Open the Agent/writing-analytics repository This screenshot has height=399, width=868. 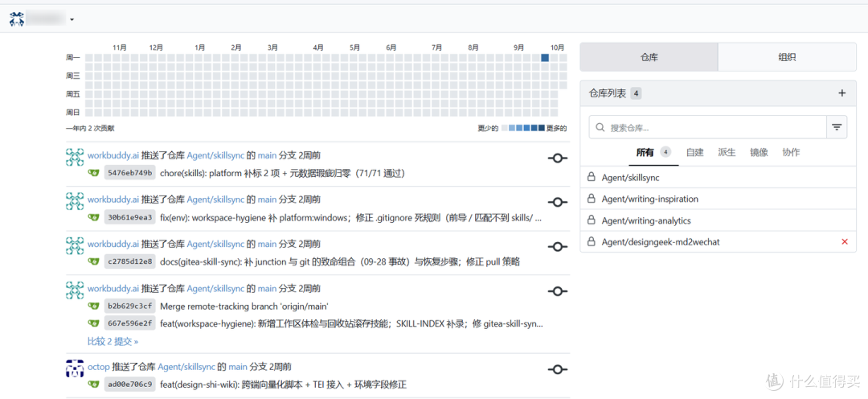(x=646, y=220)
